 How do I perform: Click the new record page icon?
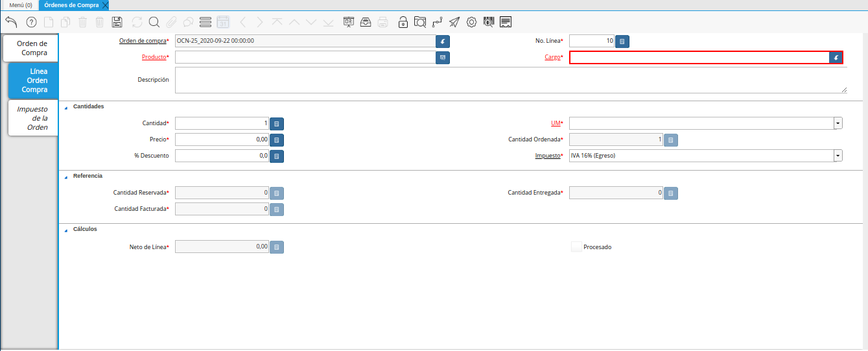[x=49, y=22]
